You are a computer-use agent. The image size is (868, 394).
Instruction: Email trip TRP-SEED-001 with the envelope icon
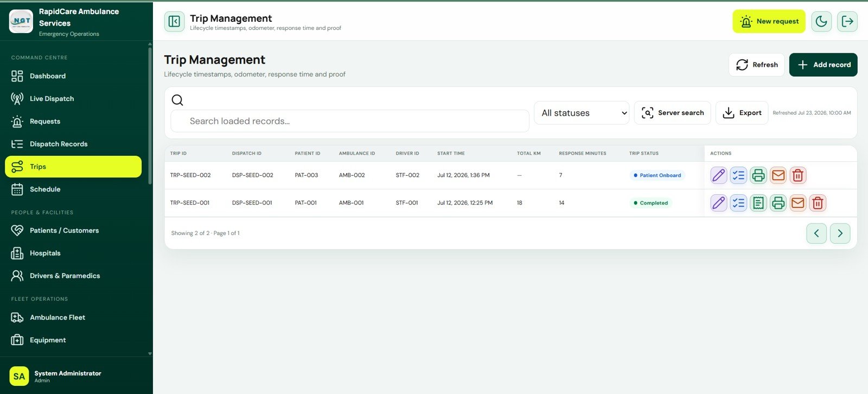coord(798,203)
